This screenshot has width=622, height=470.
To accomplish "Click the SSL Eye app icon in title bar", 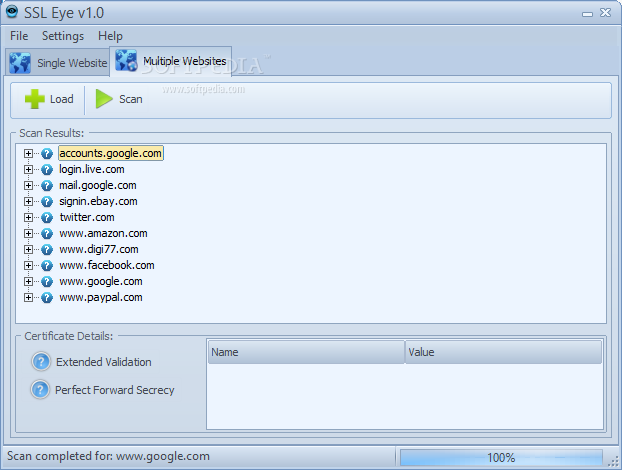I will point(12,12).
